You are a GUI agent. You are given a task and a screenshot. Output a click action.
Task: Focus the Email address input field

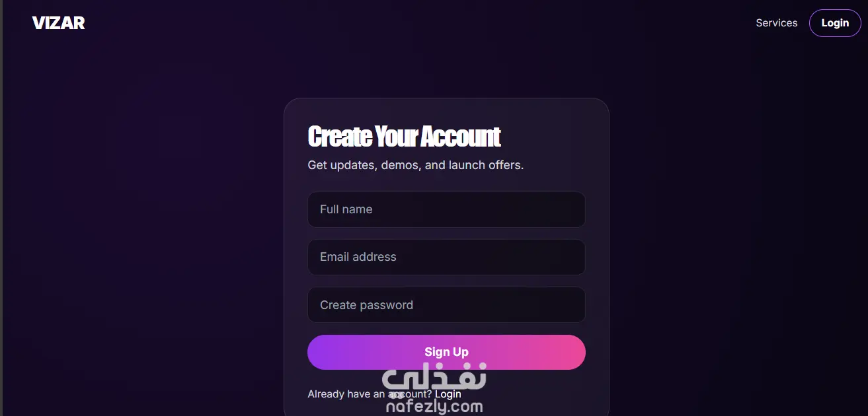[446, 257]
